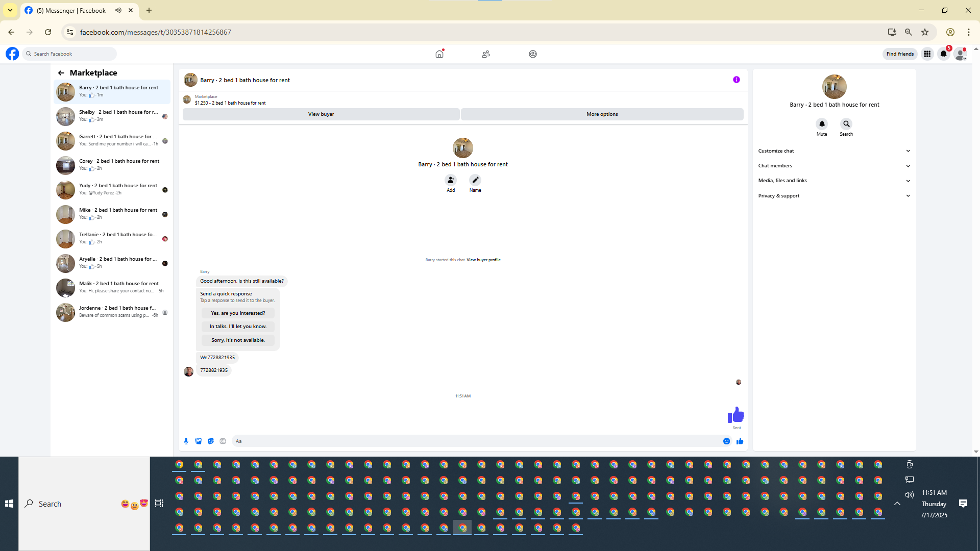Open the sticker picker icon
The image size is (980, 551).
(211, 441)
